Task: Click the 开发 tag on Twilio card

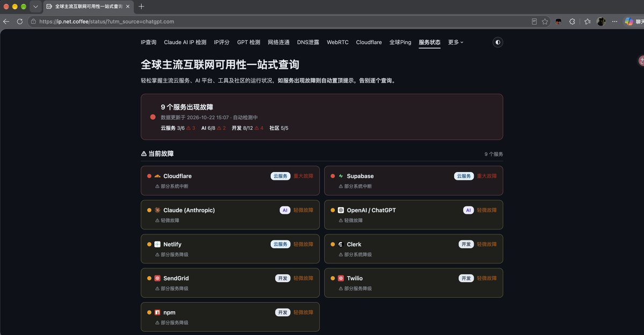Action: point(466,278)
